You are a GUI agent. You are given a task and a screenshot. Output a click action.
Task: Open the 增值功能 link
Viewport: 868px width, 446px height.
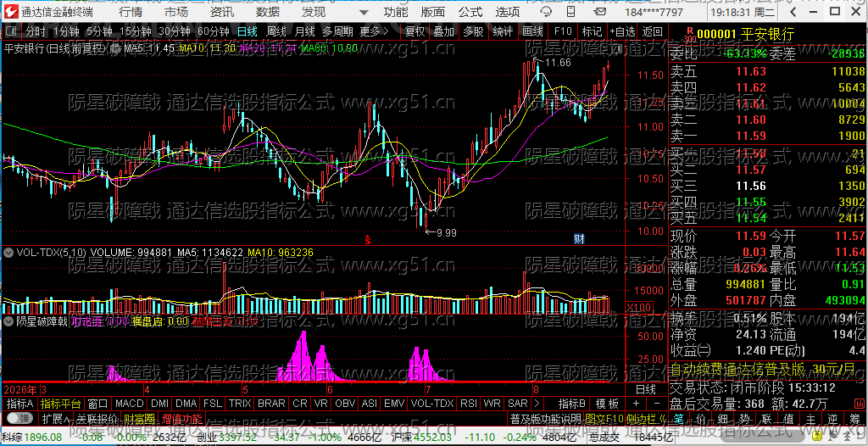click(x=182, y=418)
